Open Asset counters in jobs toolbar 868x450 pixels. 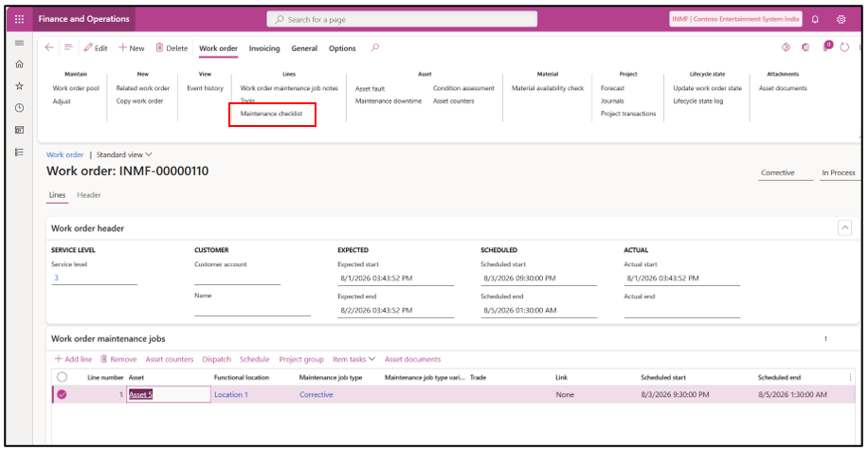(170, 359)
